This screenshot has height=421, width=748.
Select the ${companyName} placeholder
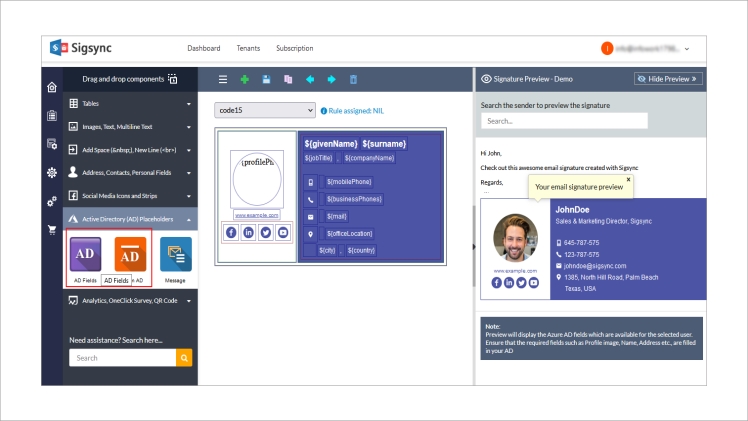tap(369, 158)
